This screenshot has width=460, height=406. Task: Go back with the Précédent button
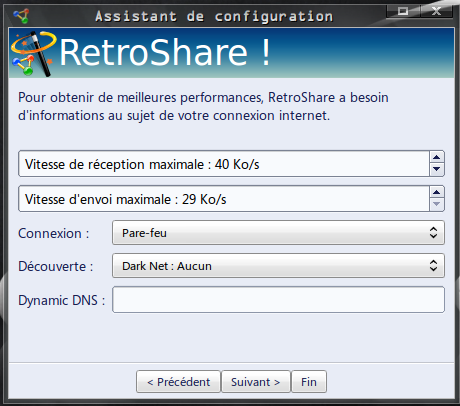pyautogui.click(x=178, y=382)
